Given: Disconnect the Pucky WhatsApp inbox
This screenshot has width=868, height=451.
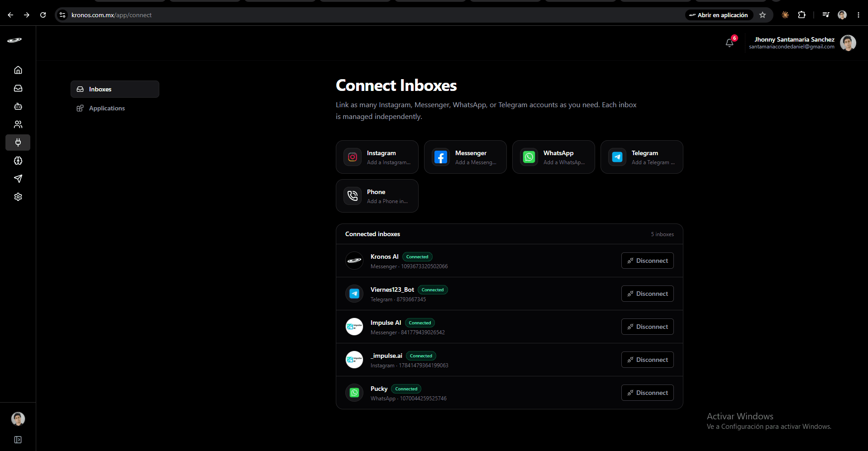Looking at the screenshot, I should coord(647,393).
